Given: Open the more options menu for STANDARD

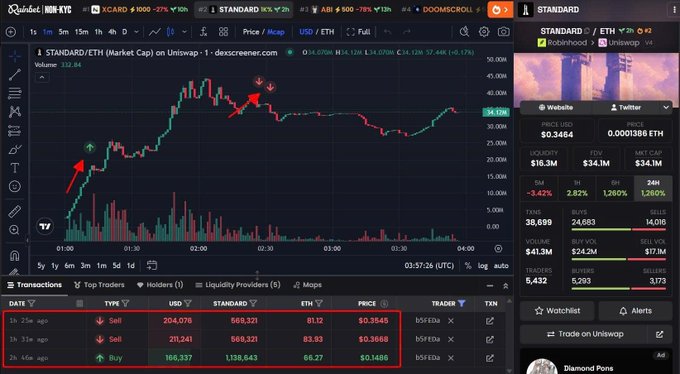Looking at the screenshot, I should point(674,10).
